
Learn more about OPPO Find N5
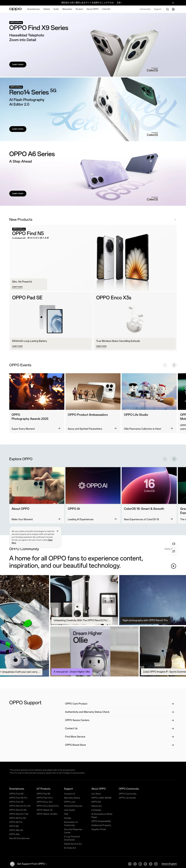[17, 287]
